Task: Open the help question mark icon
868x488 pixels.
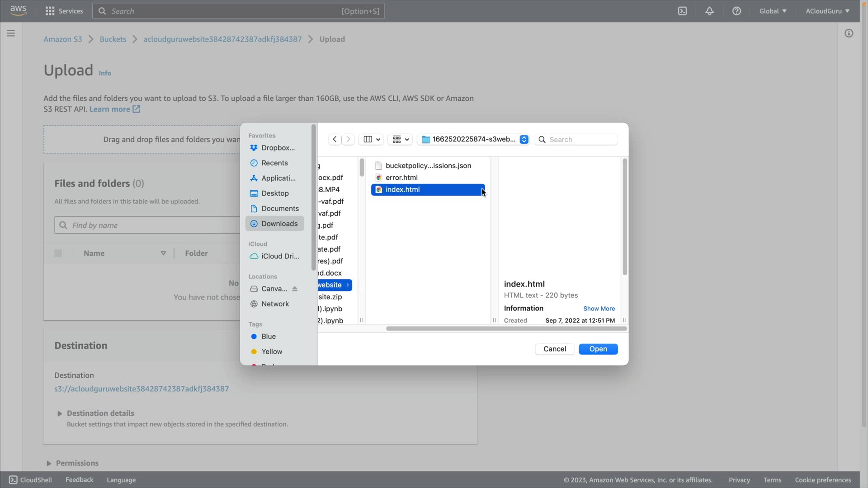Action: pos(736,11)
